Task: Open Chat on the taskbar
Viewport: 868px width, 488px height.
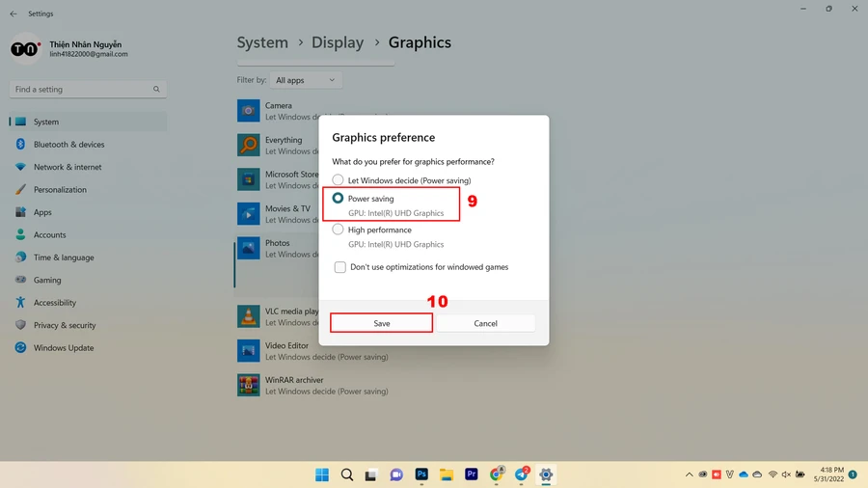Action: pyautogui.click(x=396, y=474)
